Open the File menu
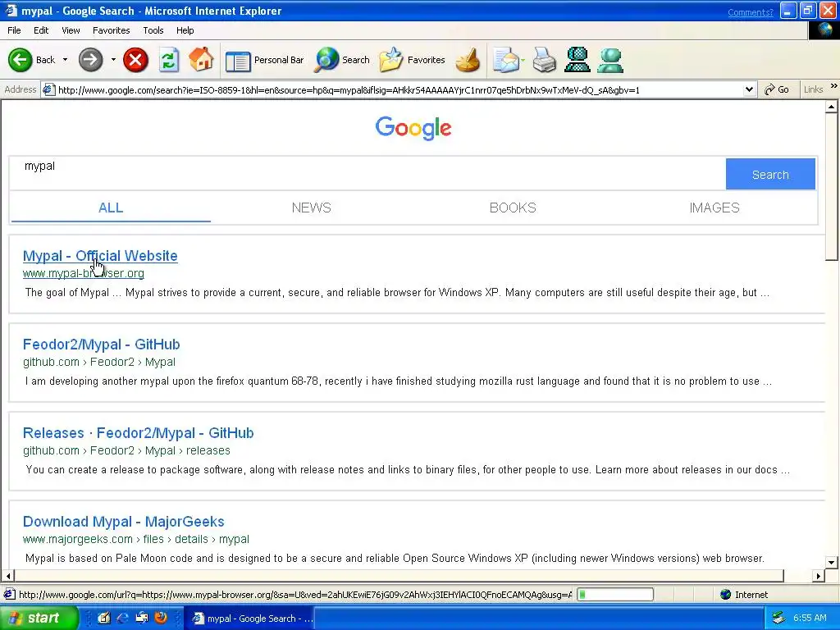840x630 pixels. click(15, 30)
